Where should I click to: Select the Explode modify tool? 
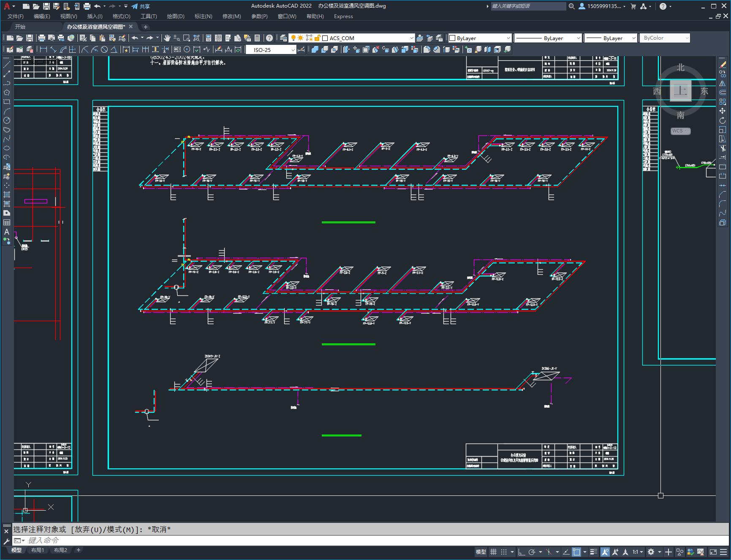pos(723,222)
